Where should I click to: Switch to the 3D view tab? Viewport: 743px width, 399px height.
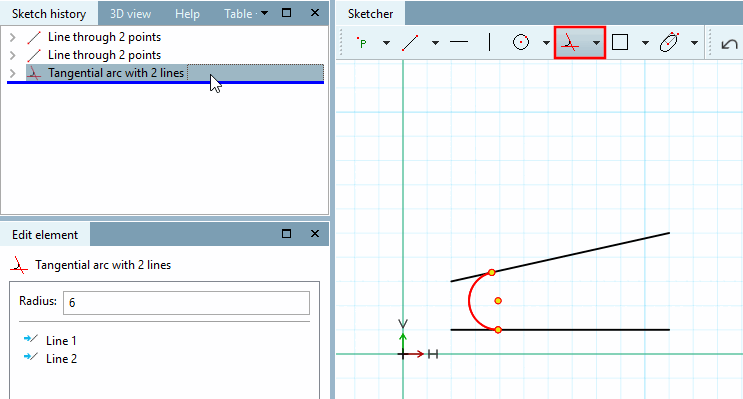click(x=130, y=14)
